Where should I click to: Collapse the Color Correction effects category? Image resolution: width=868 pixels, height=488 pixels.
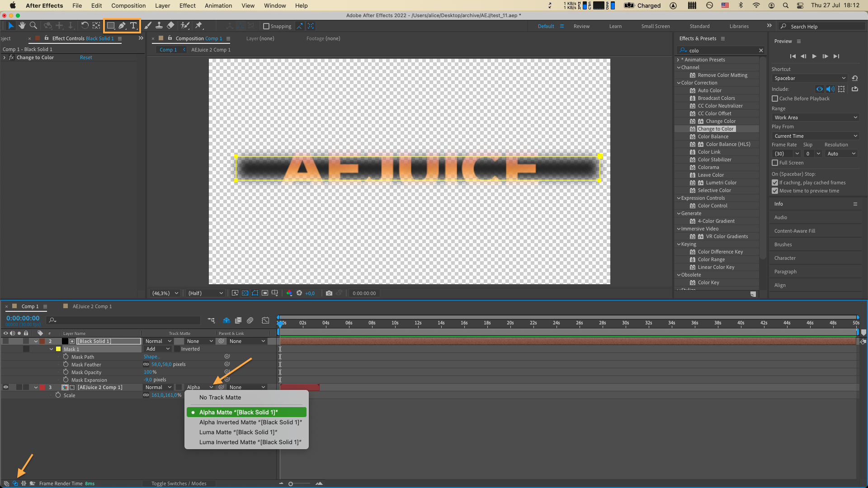click(679, 83)
